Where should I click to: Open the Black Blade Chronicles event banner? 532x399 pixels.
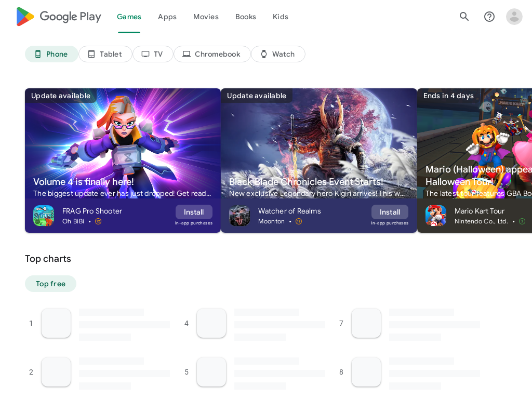[319, 143]
